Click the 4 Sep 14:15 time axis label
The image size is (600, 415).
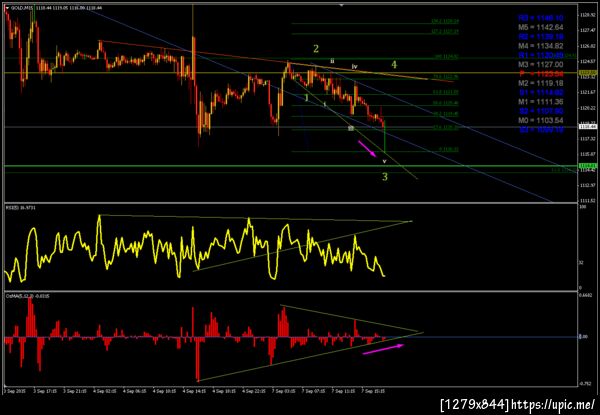tap(192, 391)
